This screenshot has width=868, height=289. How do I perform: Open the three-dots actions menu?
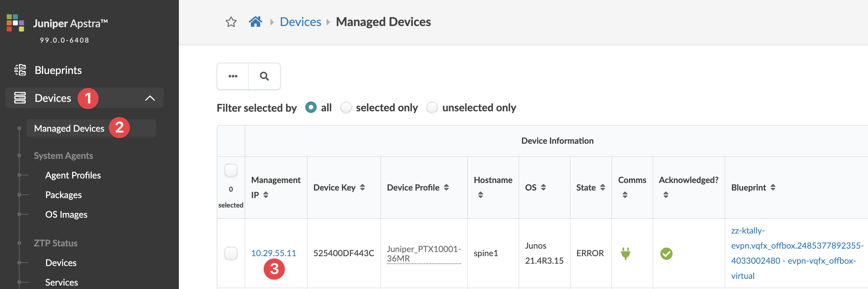click(233, 76)
